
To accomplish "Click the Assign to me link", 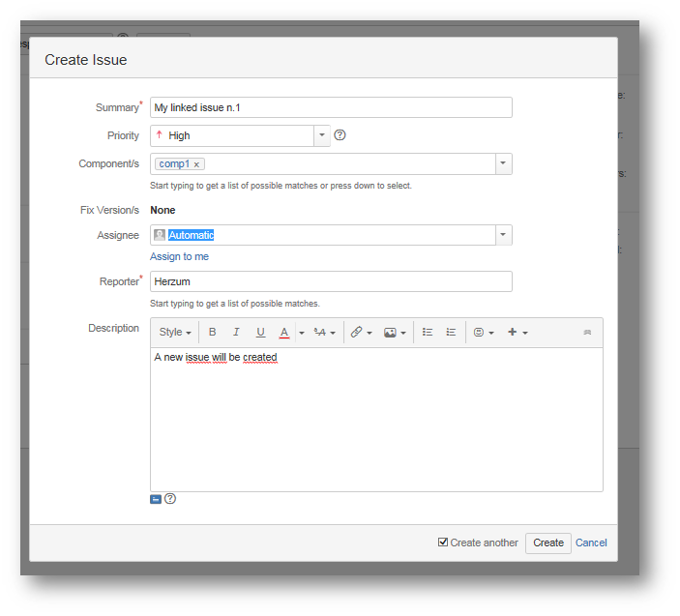I will pos(179,256).
